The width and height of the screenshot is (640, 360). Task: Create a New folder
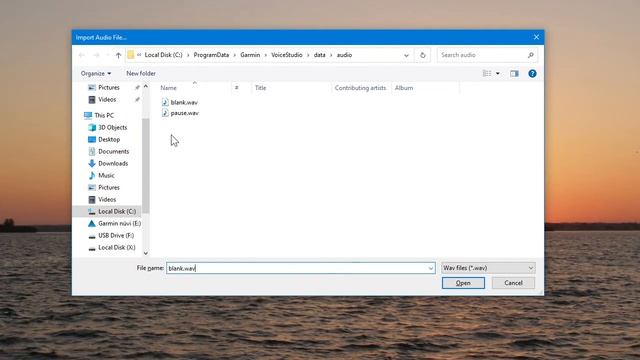[x=141, y=73]
